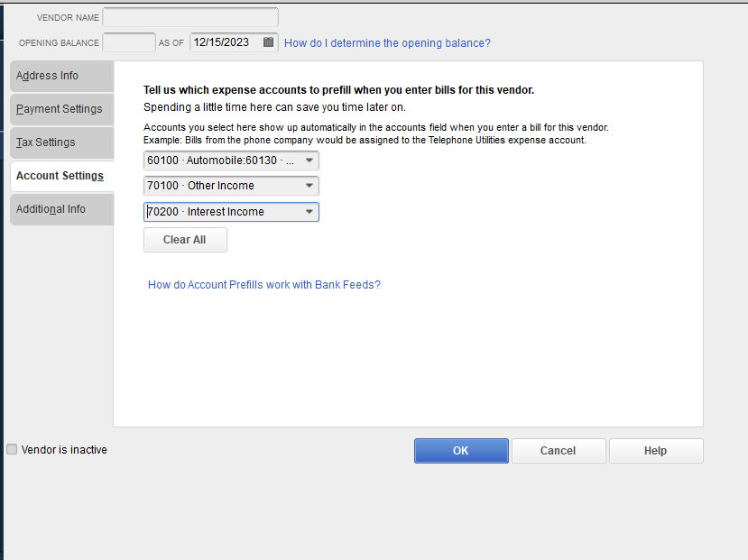Go to the Tax Settings tab

tap(62, 142)
